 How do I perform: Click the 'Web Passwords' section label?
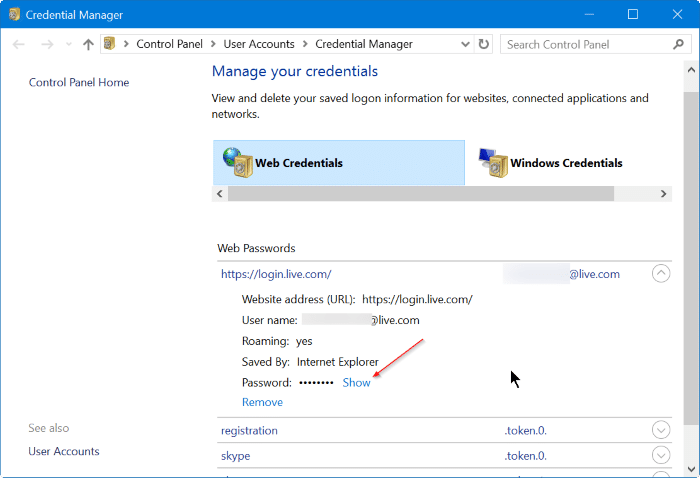tap(256, 248)
